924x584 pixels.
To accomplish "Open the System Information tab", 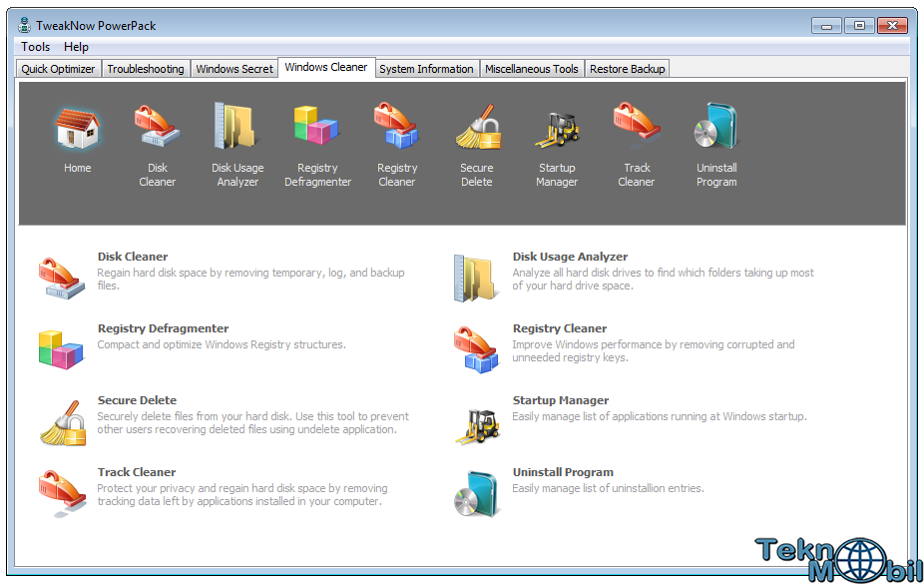I will click(427, 69).
